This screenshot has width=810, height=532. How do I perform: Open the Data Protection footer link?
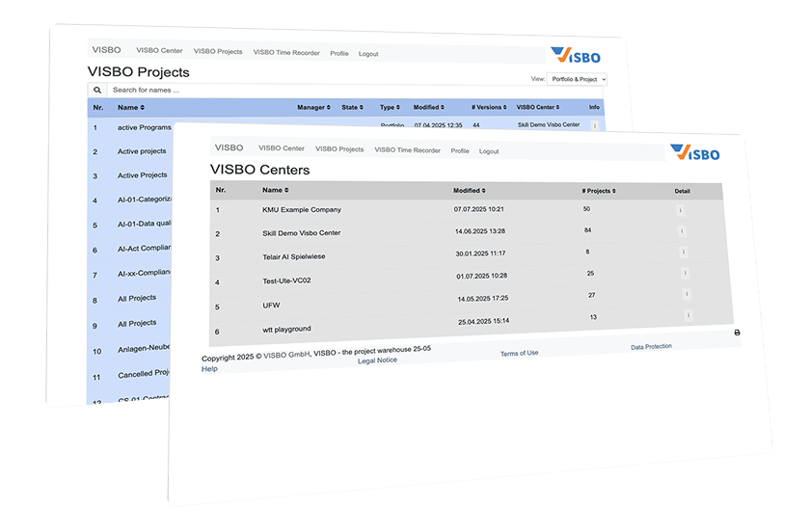pyautogui.click(x=651, y=346)
